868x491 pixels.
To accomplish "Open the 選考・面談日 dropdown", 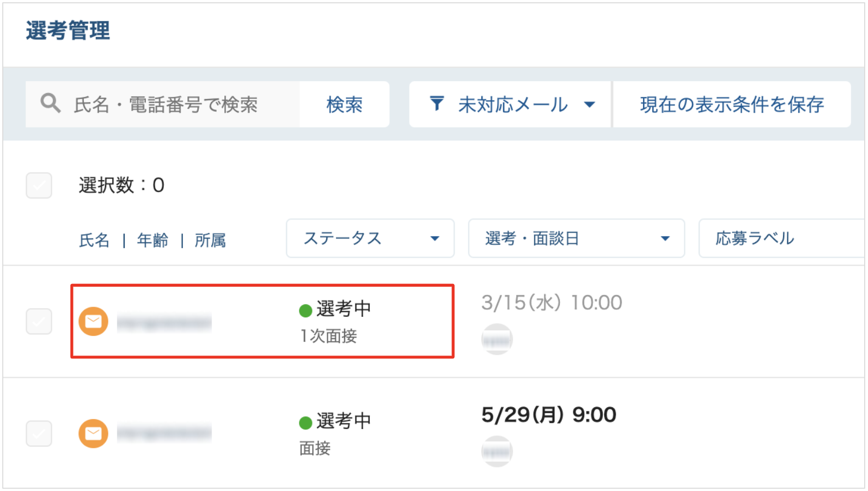I will (576, 238).
